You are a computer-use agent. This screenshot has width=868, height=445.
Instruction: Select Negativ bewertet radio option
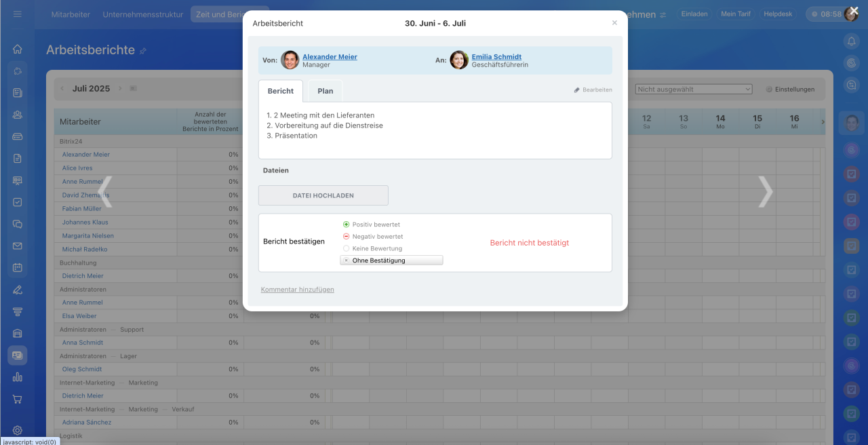point(346,236)
